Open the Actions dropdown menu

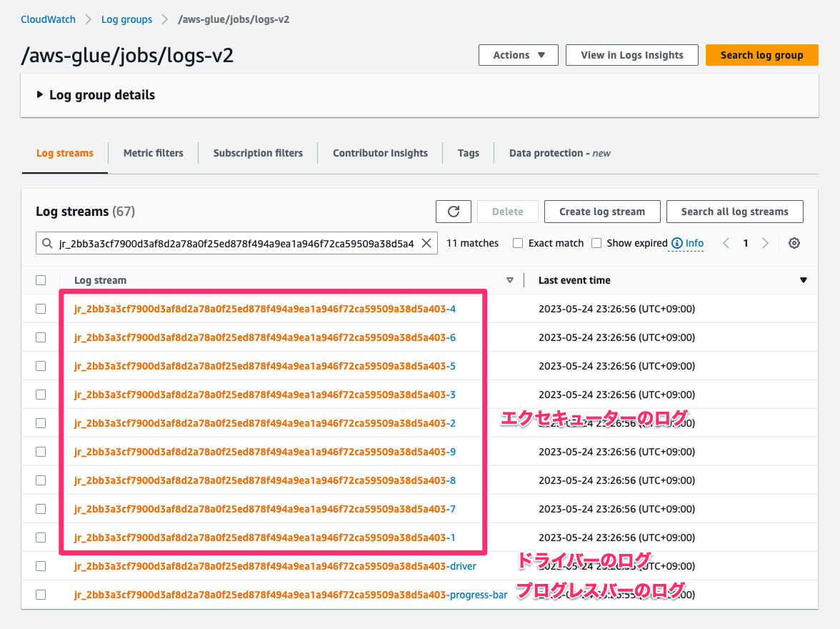[x=518, y=55]
